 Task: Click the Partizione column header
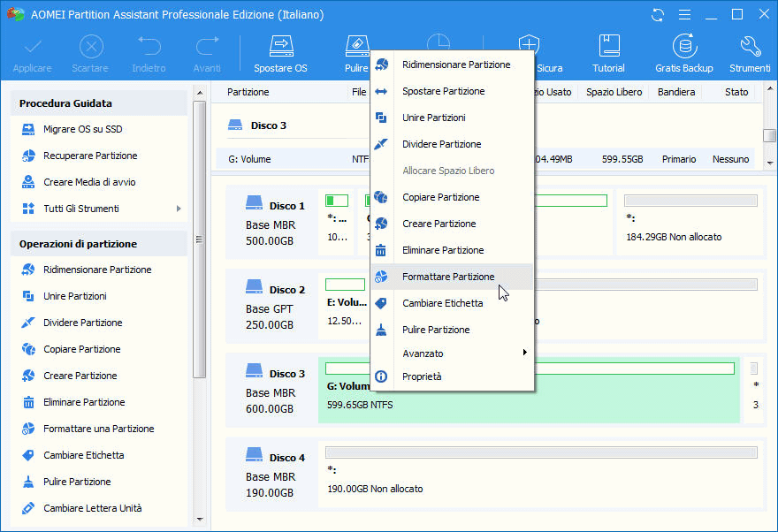248,92
